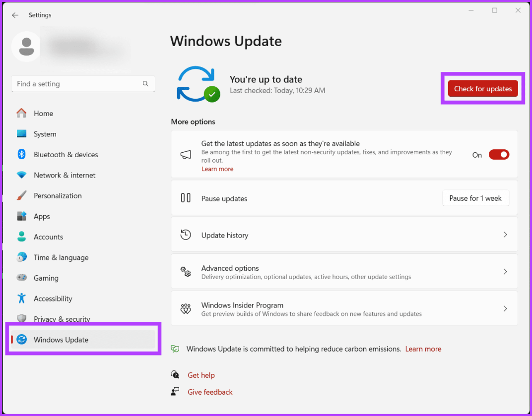The image size is (532, 416).
Task: Open the carbon emissions Learn more link
Action: [423, 349]
